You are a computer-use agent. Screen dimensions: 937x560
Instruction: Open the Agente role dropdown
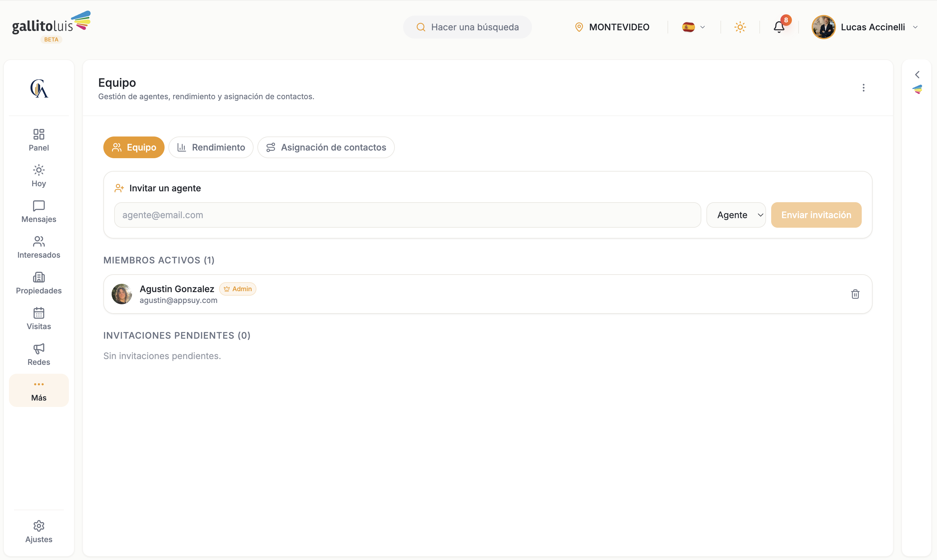point(736,215)
